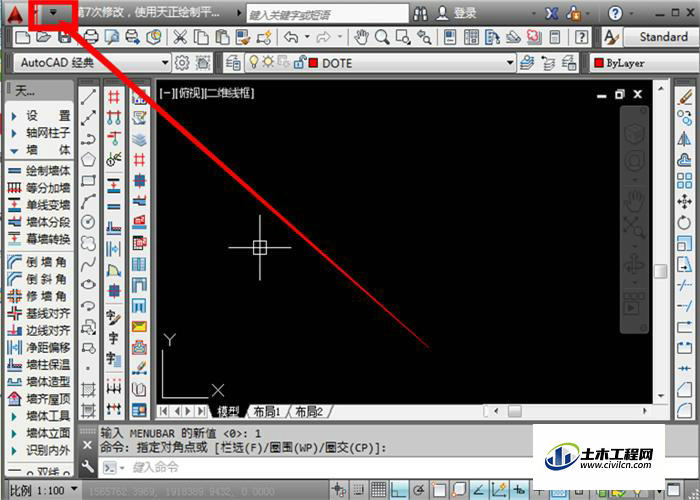Toggle Infer Constraints in status bar
Screen dimensions: 700x500
click(x=338, y=490)
